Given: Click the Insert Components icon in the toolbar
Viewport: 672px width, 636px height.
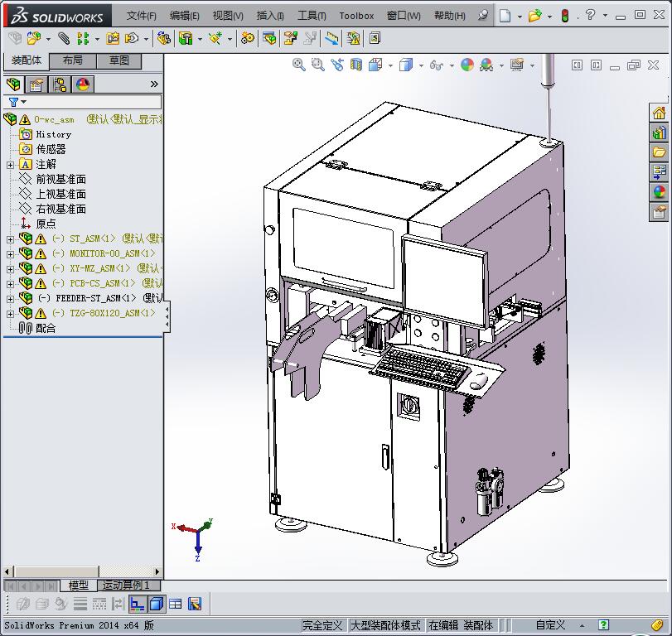Looking at the screenshot, I should pos(34,39).
